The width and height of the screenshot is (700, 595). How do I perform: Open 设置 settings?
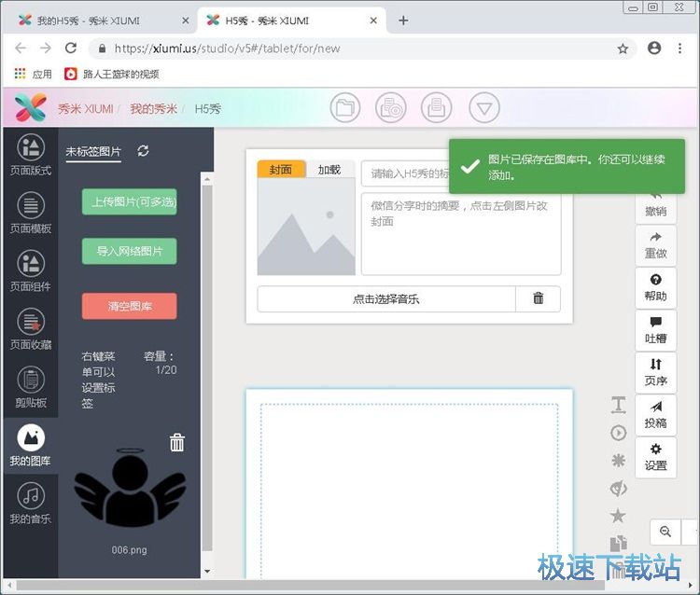(656, 457)
